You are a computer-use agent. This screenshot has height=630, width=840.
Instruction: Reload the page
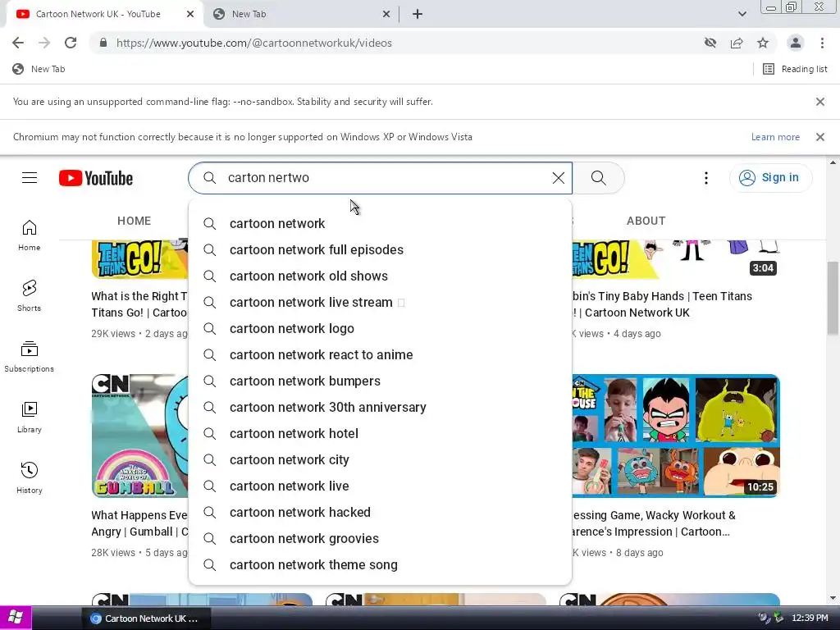point(71,43)
